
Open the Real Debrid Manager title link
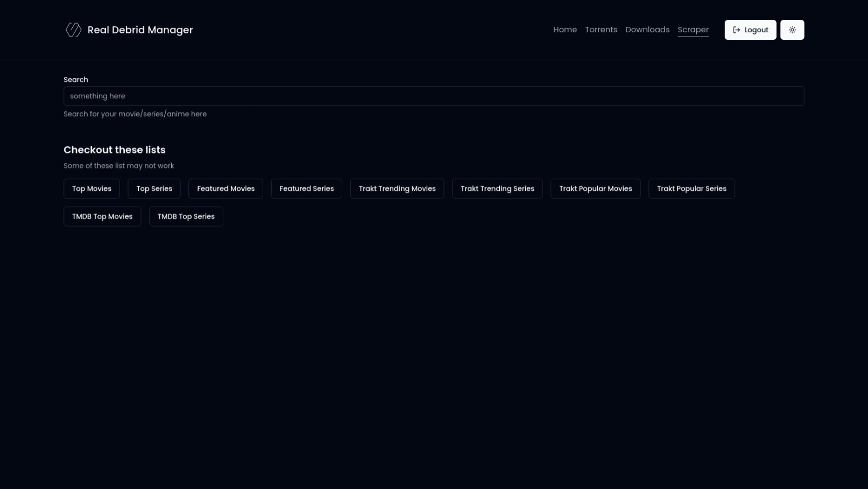coord(140,30)
